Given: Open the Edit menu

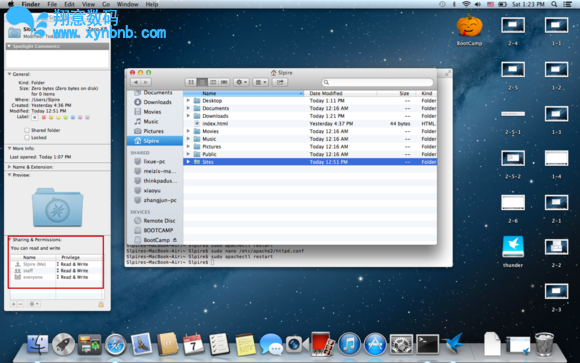Looking at the screenshot, I should (69, 4).
